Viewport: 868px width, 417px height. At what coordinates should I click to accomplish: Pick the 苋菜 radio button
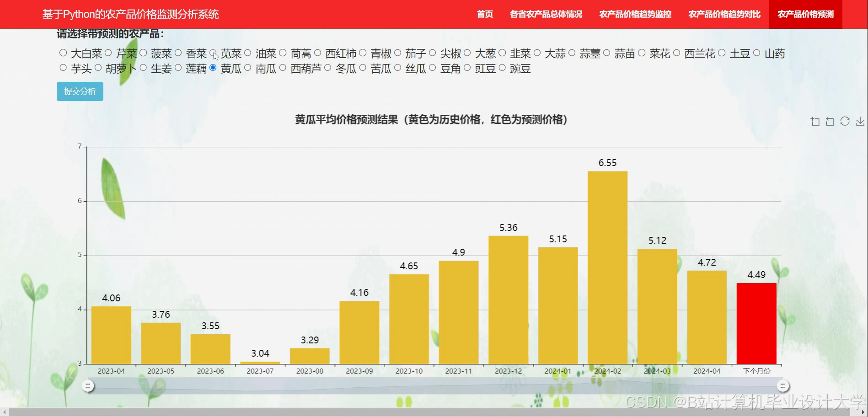coord(213,53)
